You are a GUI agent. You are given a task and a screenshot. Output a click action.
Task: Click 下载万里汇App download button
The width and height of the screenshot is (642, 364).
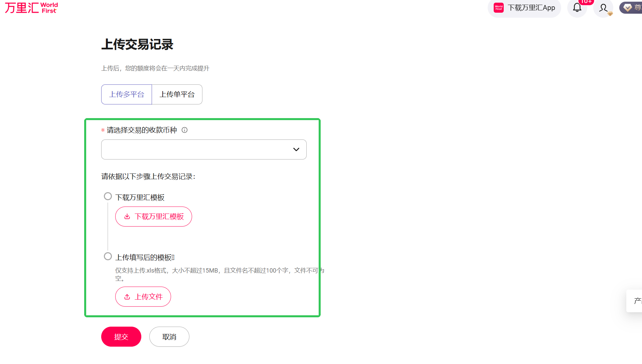531,8
